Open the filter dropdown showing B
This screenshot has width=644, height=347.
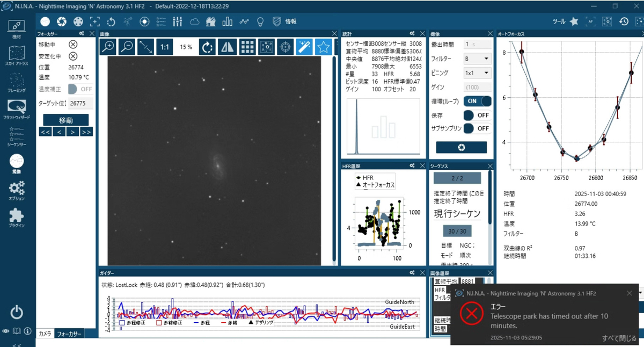(478, 59)
